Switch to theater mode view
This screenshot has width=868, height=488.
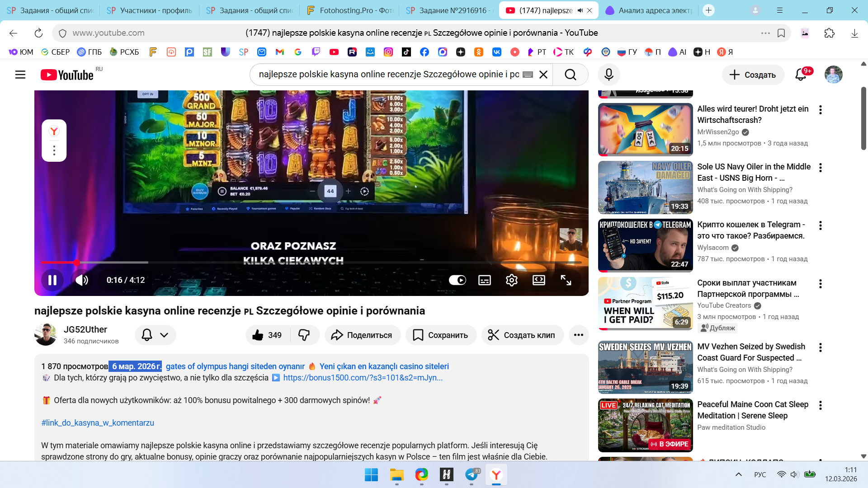pos(538,280)
